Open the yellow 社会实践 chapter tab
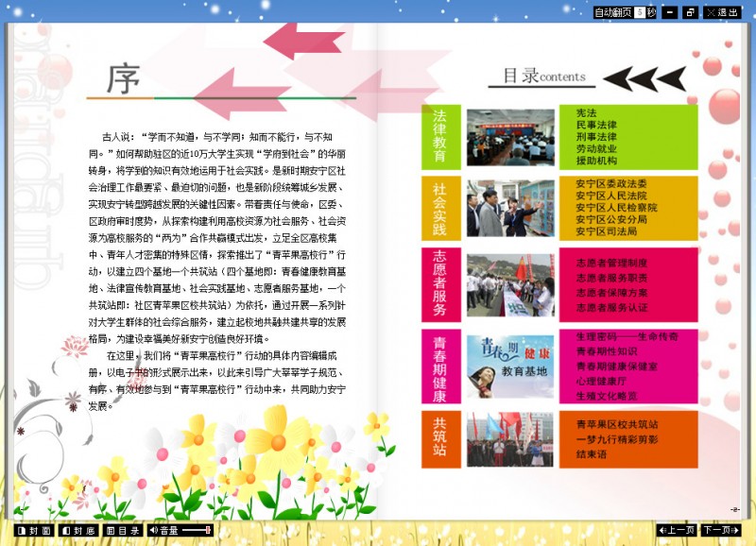 (x=440, y=207)
